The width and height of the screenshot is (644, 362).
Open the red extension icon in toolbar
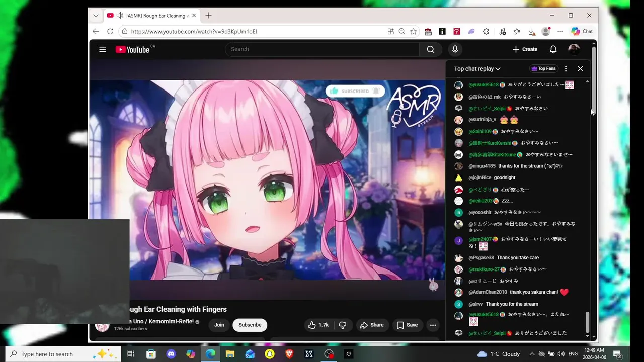coord(457,31)
